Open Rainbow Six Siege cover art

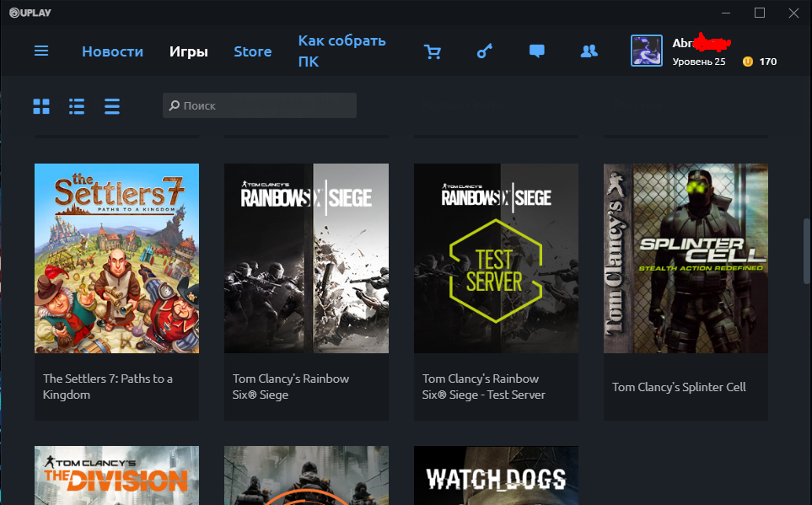click(306, 259)
